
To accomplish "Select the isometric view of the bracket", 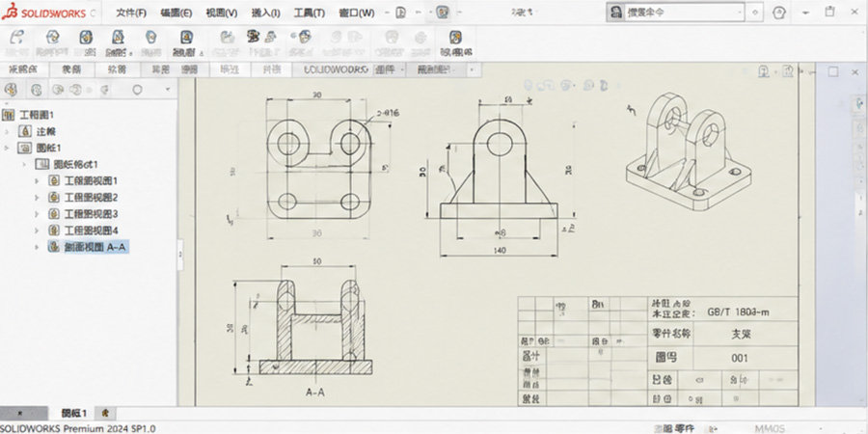I will pos(691,152).
